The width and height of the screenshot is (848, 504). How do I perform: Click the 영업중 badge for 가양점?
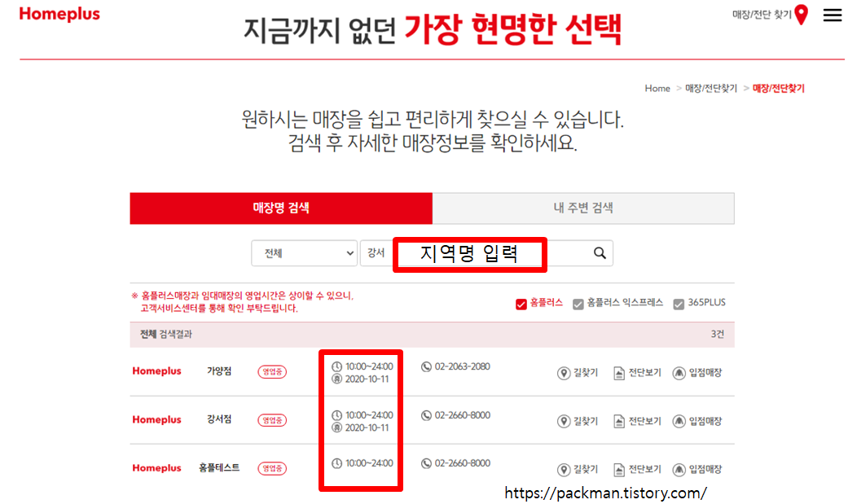point(272,371)
